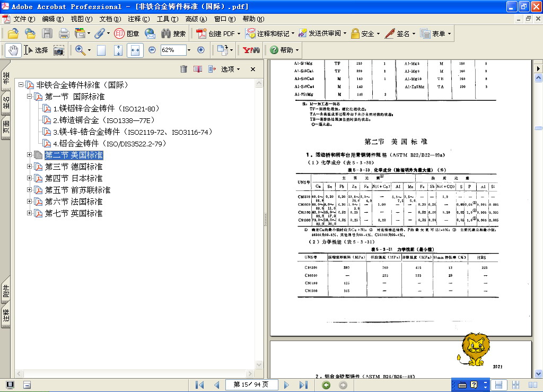Screen dimensions: 543x392
Task: Select the Hand tool
Action: click(13, 50)
